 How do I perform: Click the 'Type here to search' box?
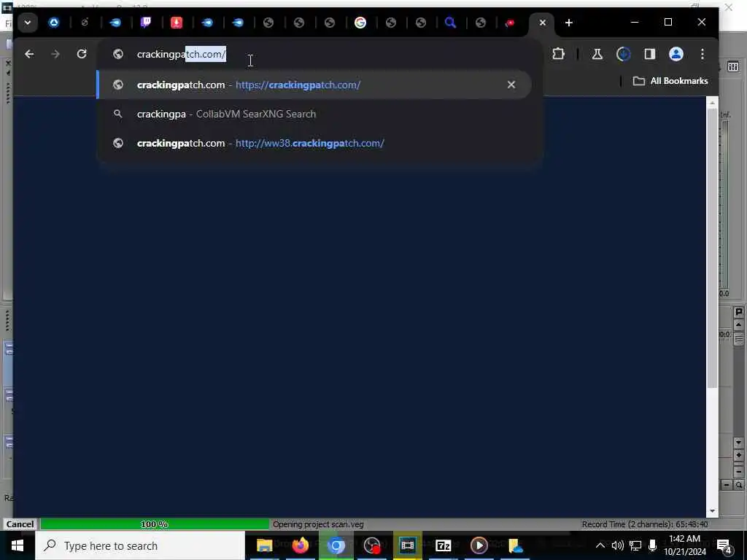coord(141,545)
